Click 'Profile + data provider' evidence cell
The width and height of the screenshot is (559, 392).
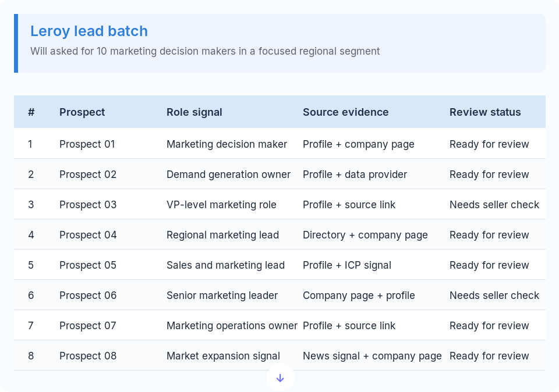click(x=355, y=174)
